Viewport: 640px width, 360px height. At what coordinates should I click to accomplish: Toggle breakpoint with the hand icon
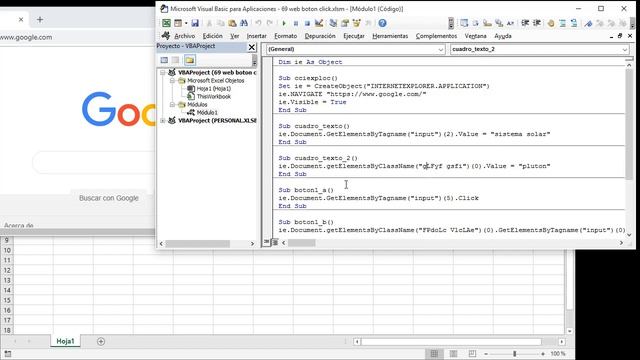pyautogui.click(x=551, y=23)
